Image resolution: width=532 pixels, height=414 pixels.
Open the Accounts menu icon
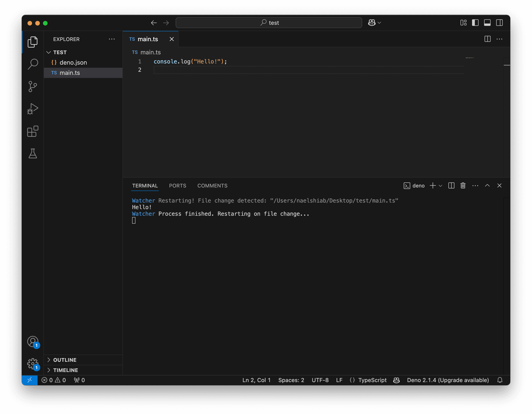(x=33, y=342)
